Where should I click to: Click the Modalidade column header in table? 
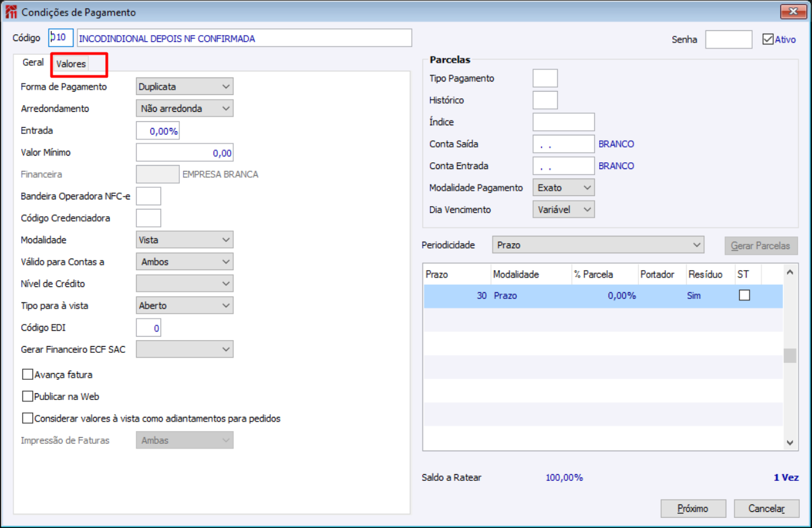pos(531,274)
